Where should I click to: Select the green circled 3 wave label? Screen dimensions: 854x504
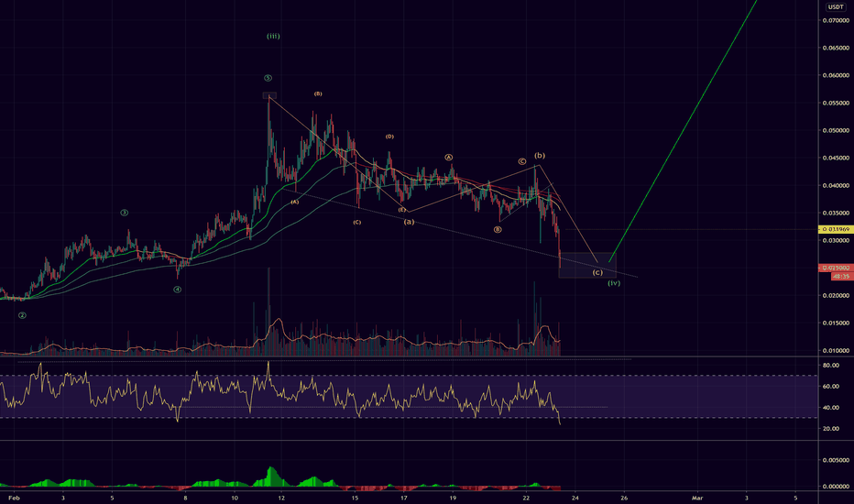[x=125, y=213]
